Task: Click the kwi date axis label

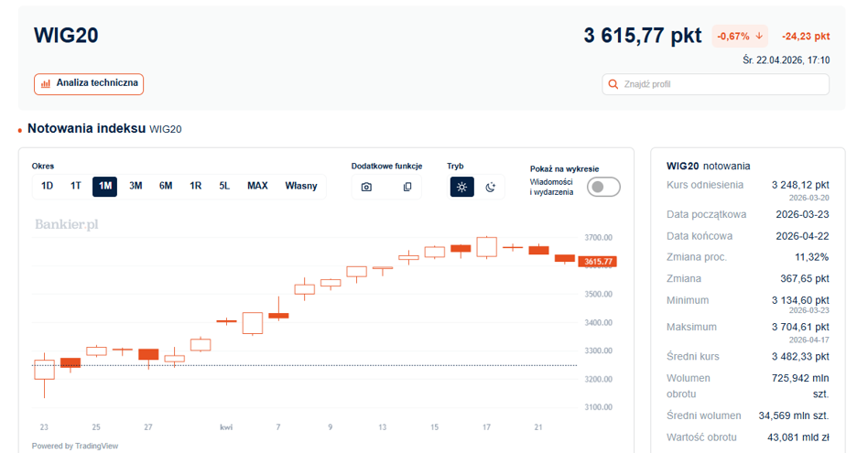Action: click(x=226, y=427)
